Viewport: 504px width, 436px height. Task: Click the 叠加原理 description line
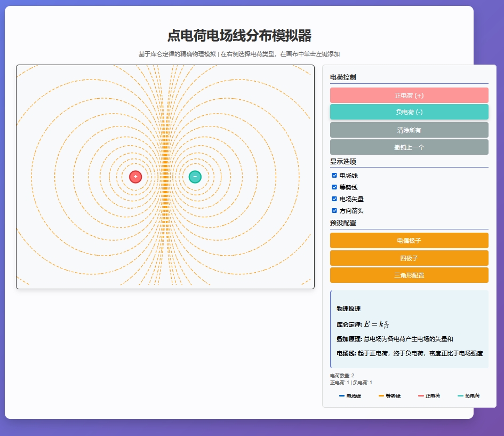(x=395, y=339)
